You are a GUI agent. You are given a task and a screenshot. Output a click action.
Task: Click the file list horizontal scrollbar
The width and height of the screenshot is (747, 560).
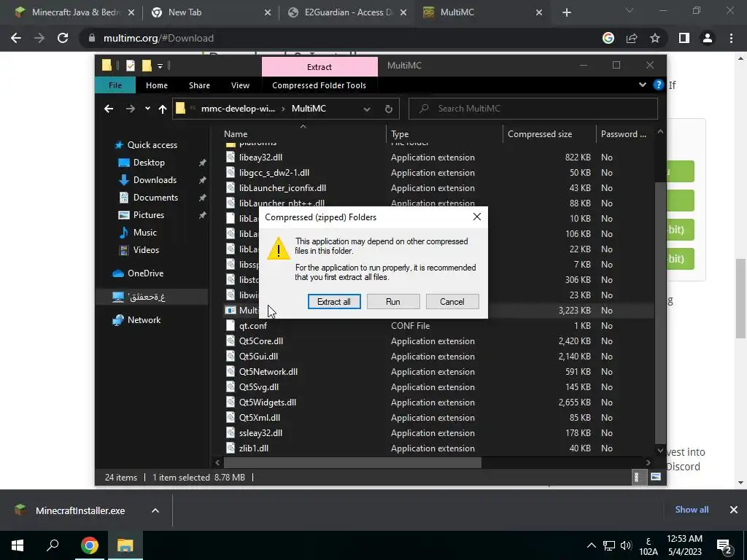pos(352,462)
